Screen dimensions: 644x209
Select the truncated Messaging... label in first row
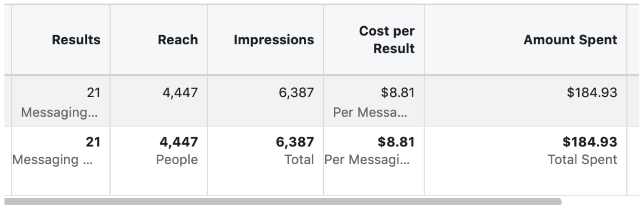60,112
